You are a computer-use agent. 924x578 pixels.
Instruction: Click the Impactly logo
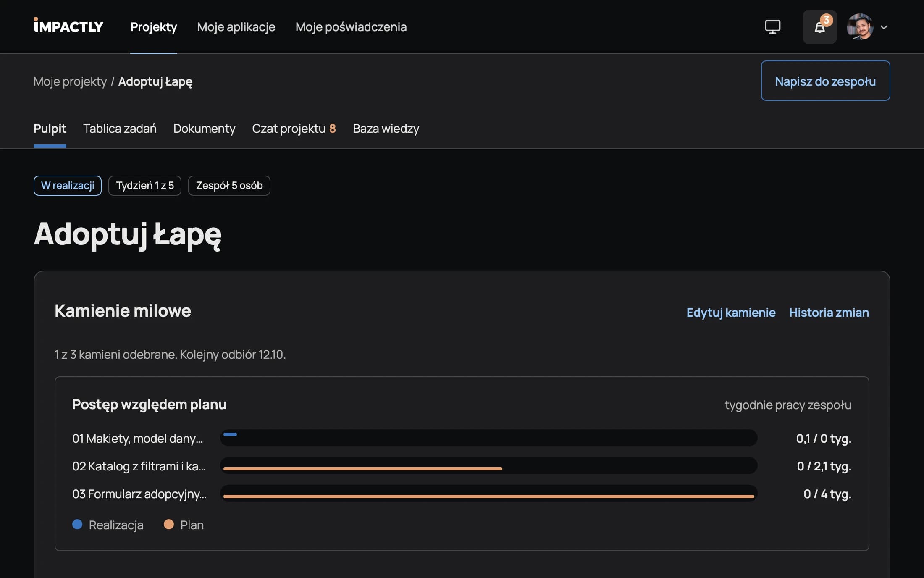(68, 26)
